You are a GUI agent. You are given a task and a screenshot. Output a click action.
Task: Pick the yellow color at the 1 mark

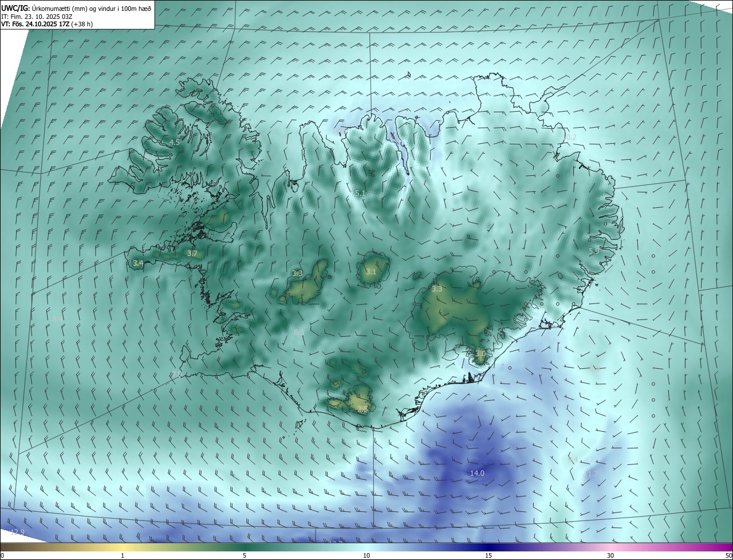coord(123,547)
